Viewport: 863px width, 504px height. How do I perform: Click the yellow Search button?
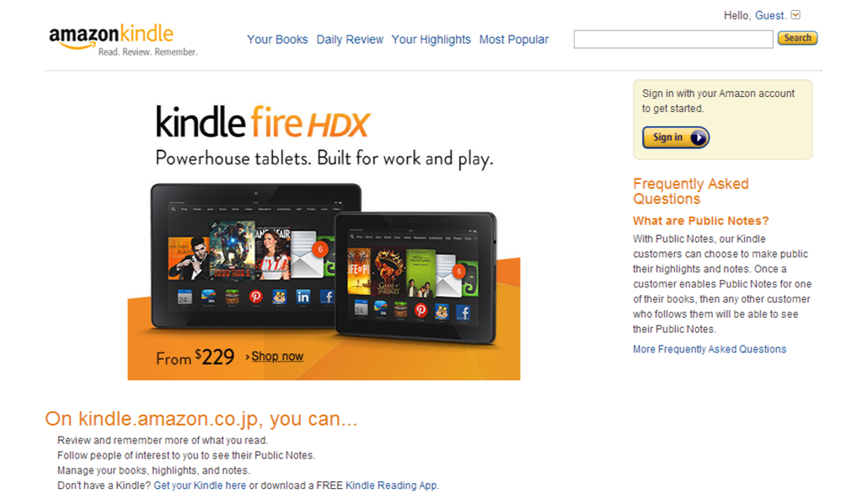[797, 38]
